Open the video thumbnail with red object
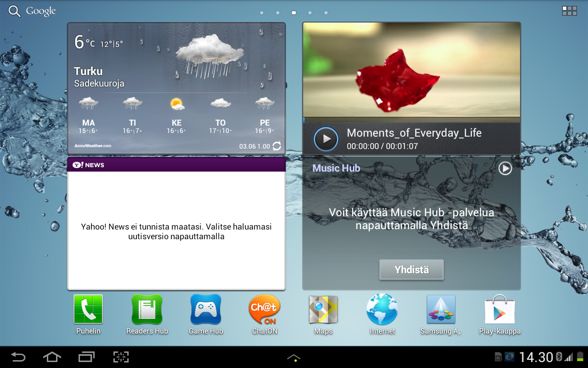The height and width of the screenshot is (368, 588). [x=412, y=69]
